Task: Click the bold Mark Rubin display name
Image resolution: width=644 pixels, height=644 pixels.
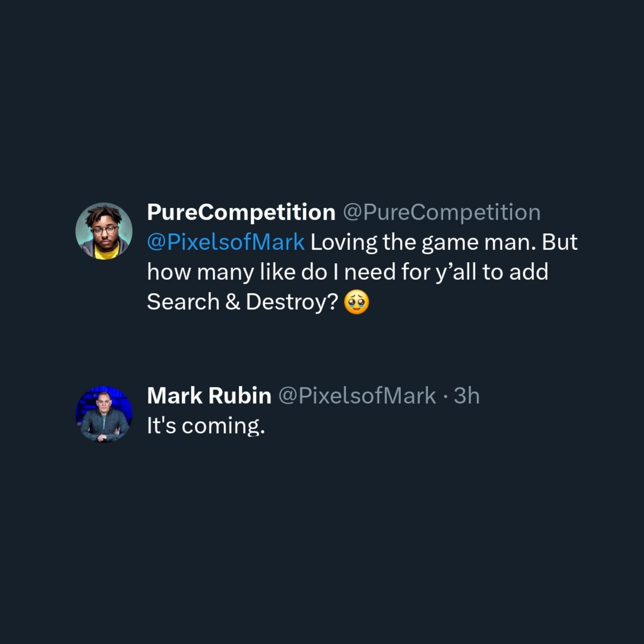Action: (209, 396)
